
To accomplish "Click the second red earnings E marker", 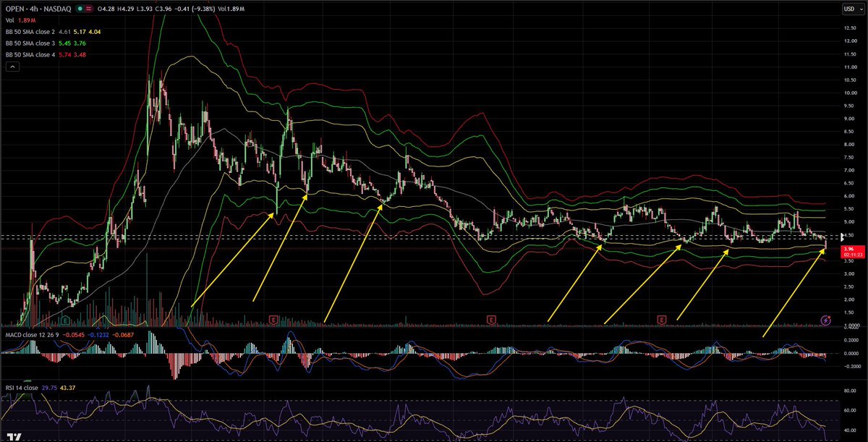I will click(x=491, y=319).
